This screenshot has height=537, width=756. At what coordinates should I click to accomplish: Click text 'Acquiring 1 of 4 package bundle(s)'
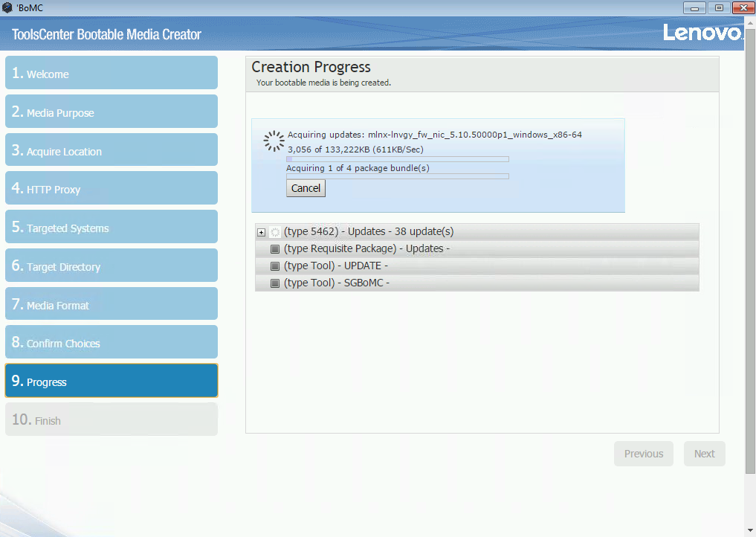tap(358, 168)
